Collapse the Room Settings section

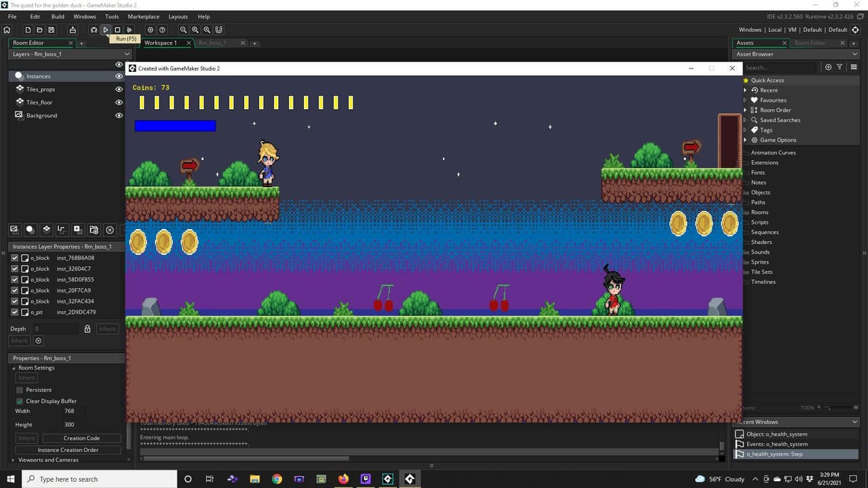pyautogui.click(x=14, y=368)
